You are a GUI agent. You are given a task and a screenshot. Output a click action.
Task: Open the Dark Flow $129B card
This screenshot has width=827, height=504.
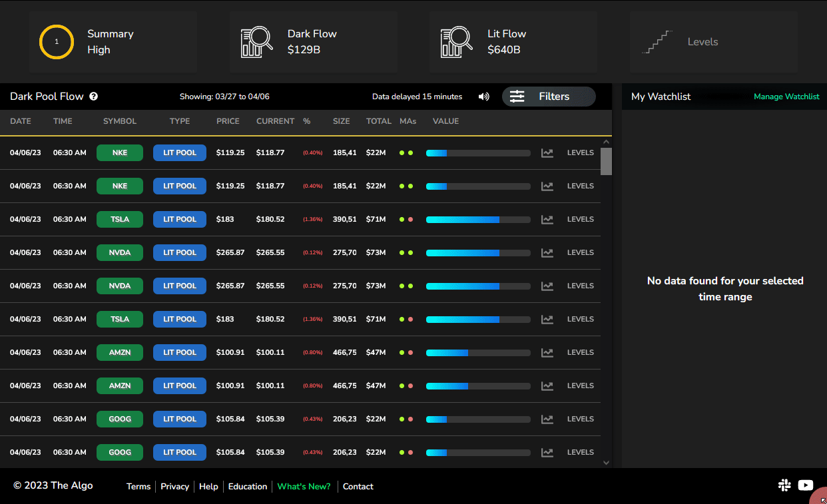[314, 42]
